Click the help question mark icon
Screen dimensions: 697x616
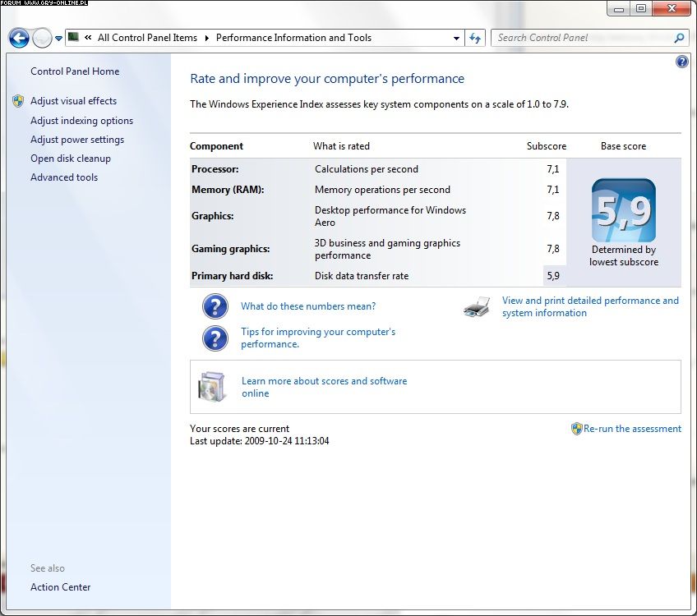[x=681, y=62]
